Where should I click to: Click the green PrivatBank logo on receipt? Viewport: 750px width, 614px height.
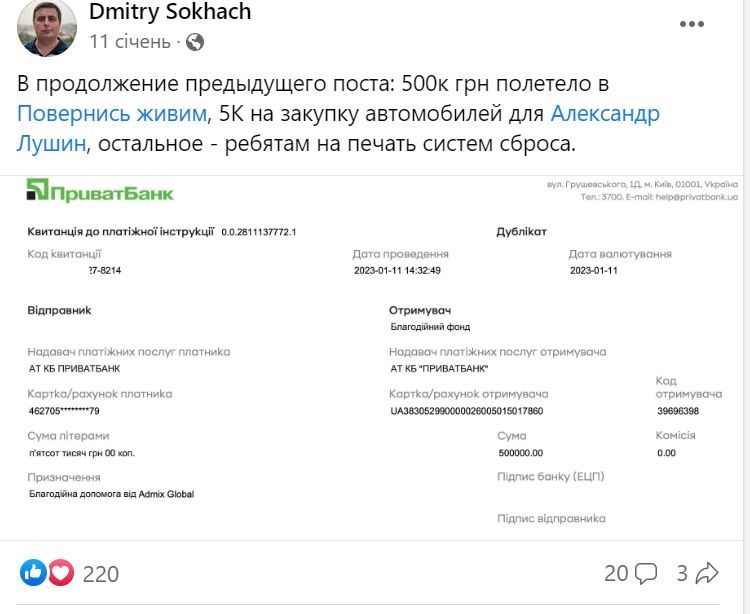click(x=101, y=191)
